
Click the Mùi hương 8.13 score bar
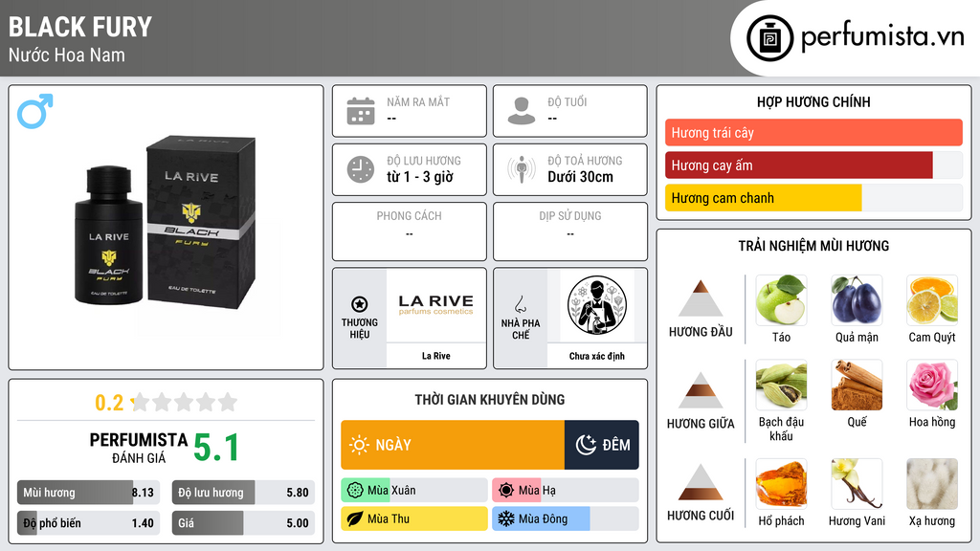[x=89, y=493]
